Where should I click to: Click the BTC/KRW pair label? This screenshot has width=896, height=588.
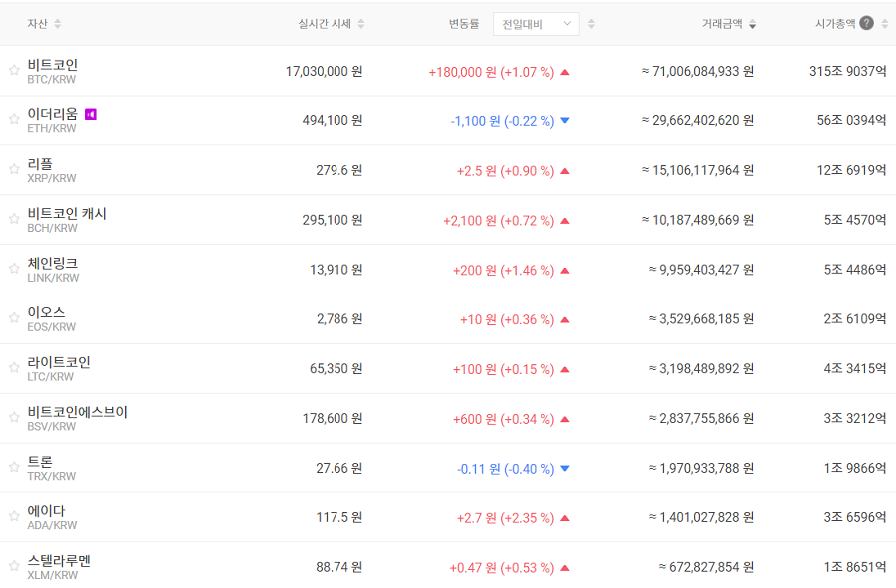tap(52, 80)
